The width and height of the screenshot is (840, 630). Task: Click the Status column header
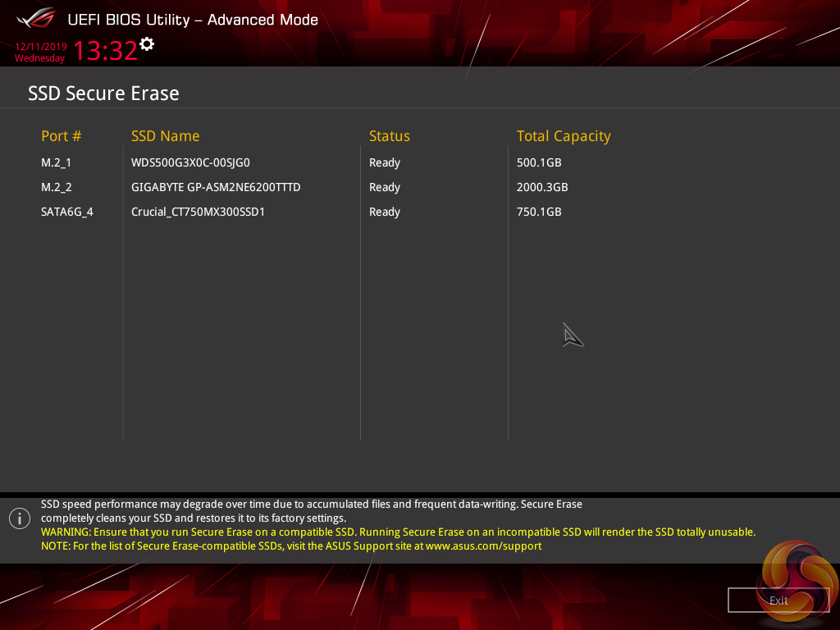[390, 136]
